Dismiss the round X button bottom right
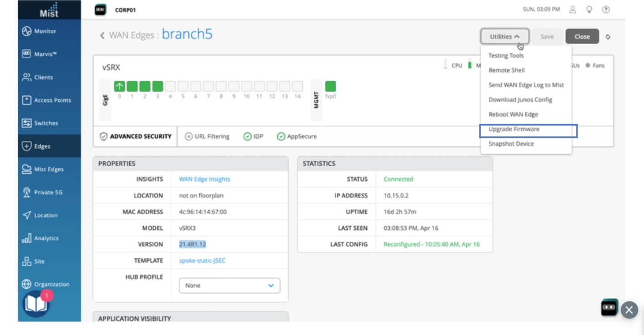The height and width of the screenshot is (335, 644). pos(629,310)
